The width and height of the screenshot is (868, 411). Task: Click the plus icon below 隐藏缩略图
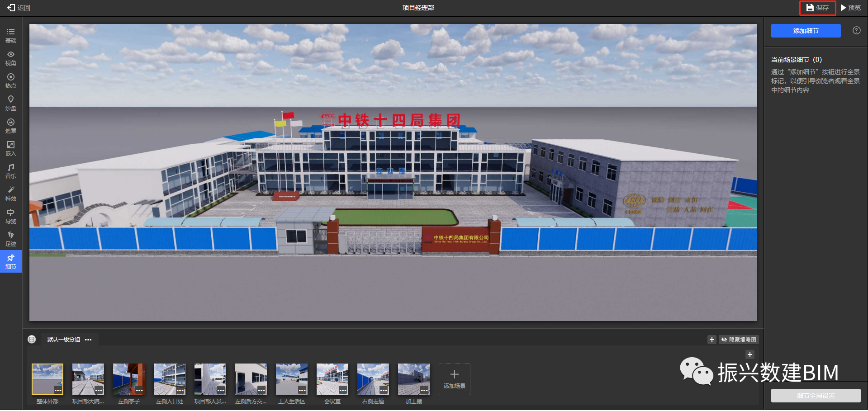pyautogui.click(x=750, y=354)
